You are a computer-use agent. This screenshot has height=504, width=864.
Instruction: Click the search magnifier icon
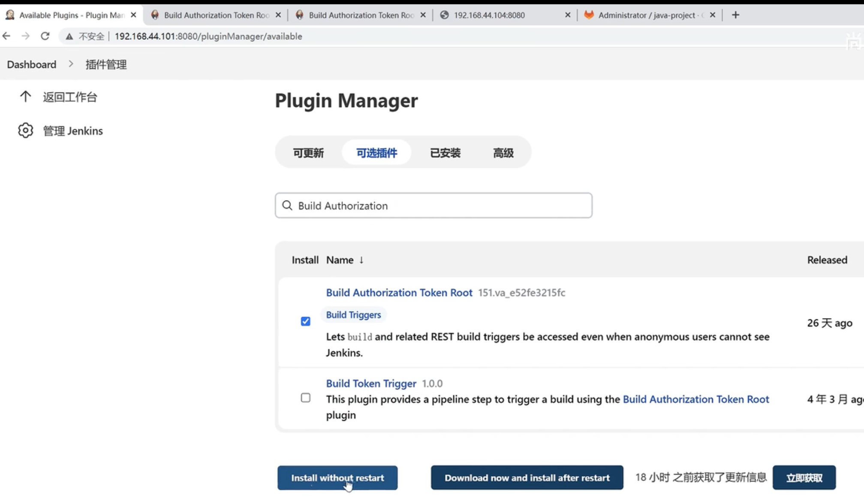(x=287, y=206)
